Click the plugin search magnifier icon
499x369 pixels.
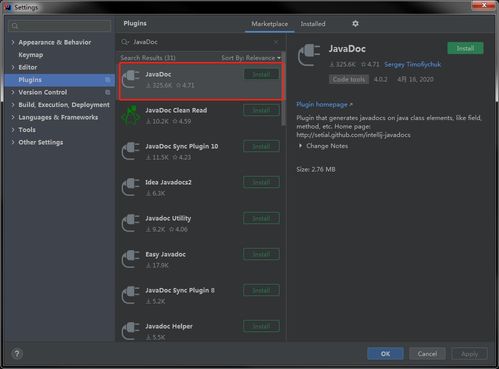[125, 42]
